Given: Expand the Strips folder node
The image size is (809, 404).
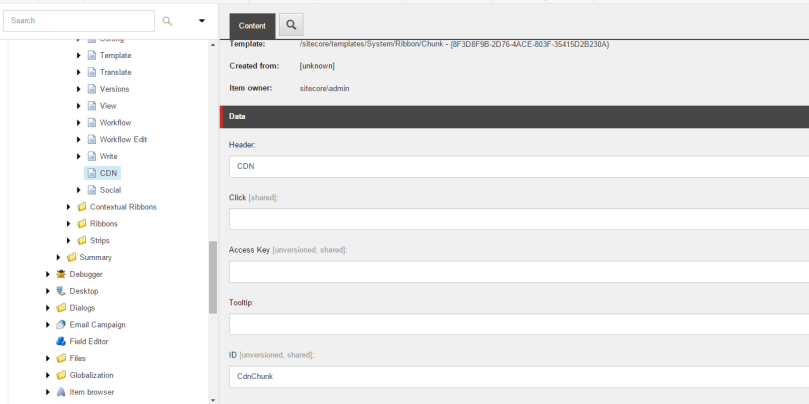Looking at the screenshot, I should 69,240.
